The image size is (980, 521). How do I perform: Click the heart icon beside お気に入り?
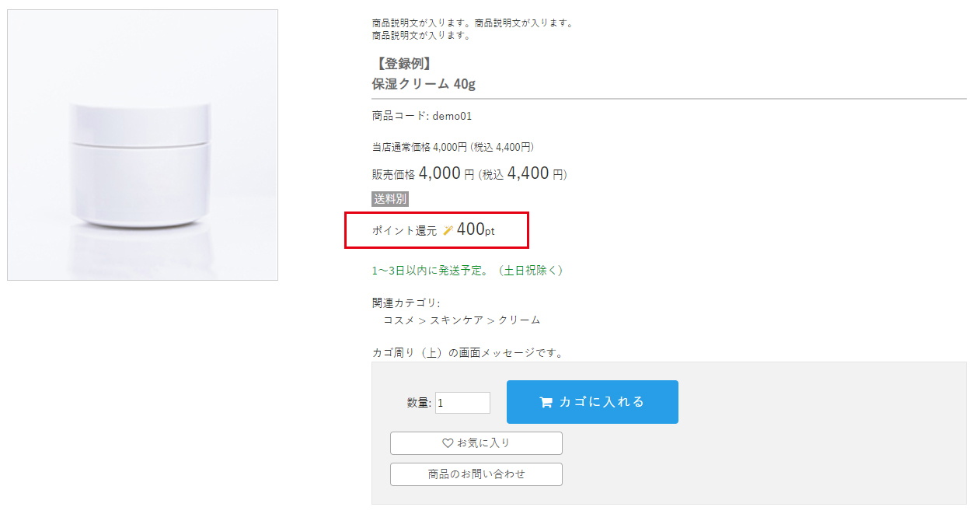tap(448, 443)
